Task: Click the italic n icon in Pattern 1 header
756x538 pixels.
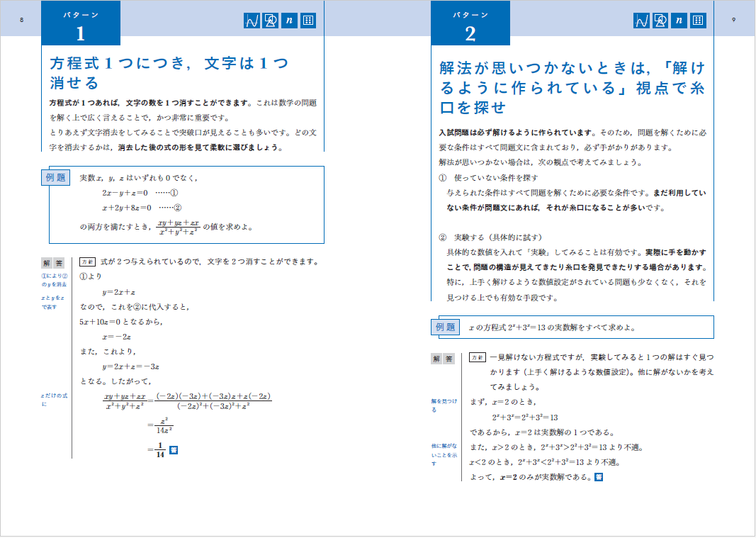Action: pyautogui.click(x=289, y=21)
